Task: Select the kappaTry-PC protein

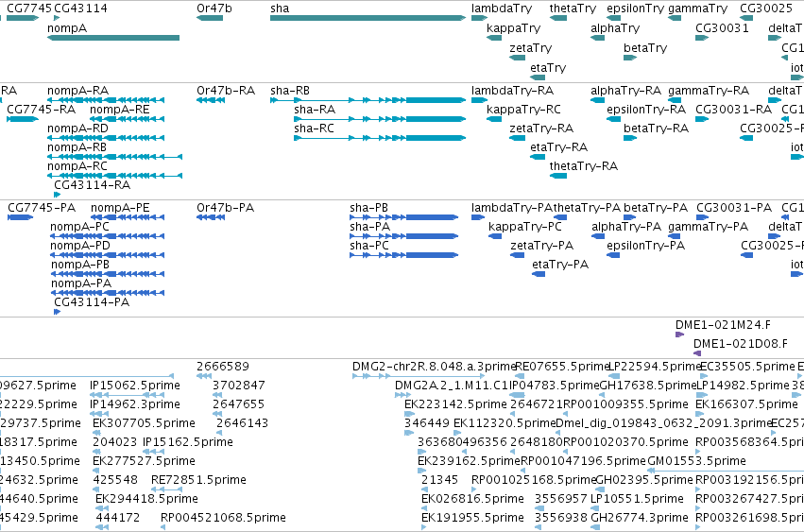Action: point(495,236)
